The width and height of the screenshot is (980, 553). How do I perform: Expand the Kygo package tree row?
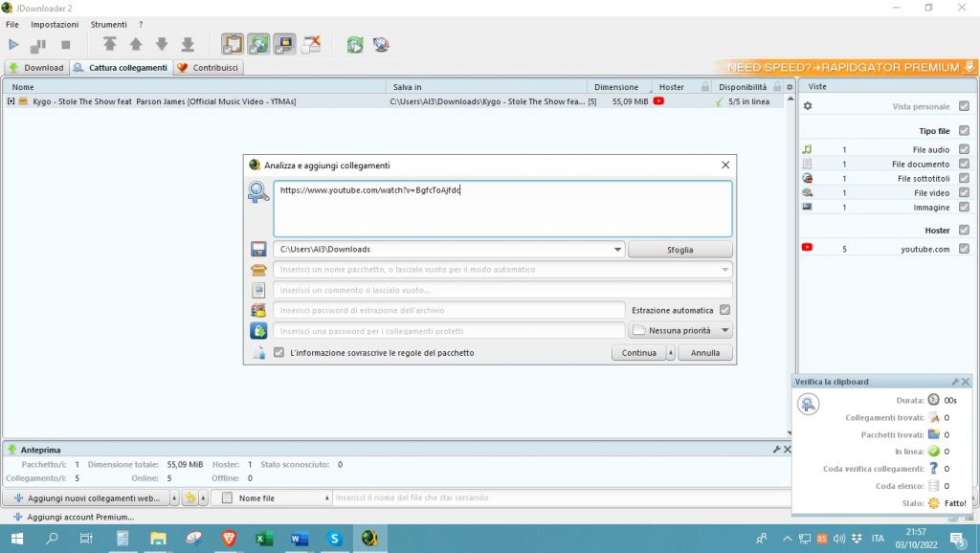[x=11, y=100]
